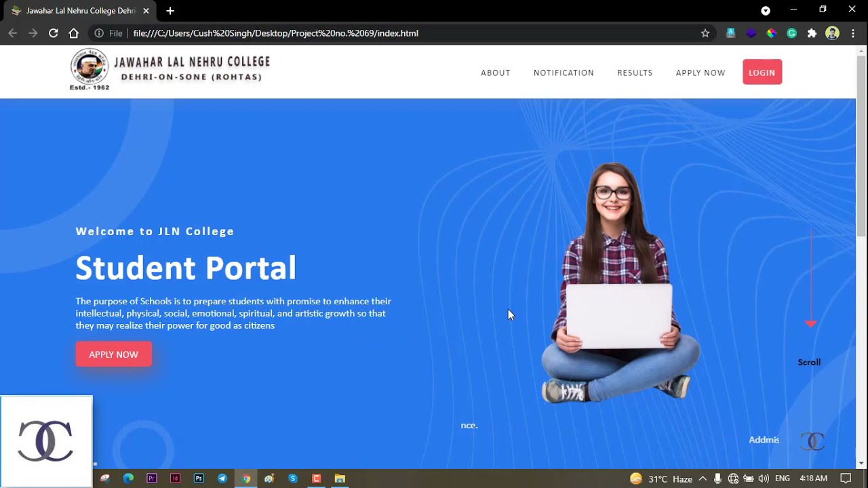Open Adobe Premiere Pro from the taskbar

coord(152,479)
